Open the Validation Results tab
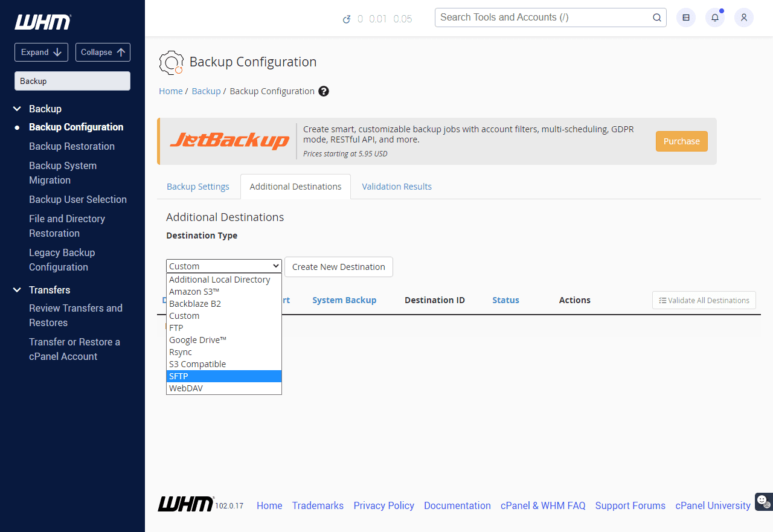 click(397, 187)
